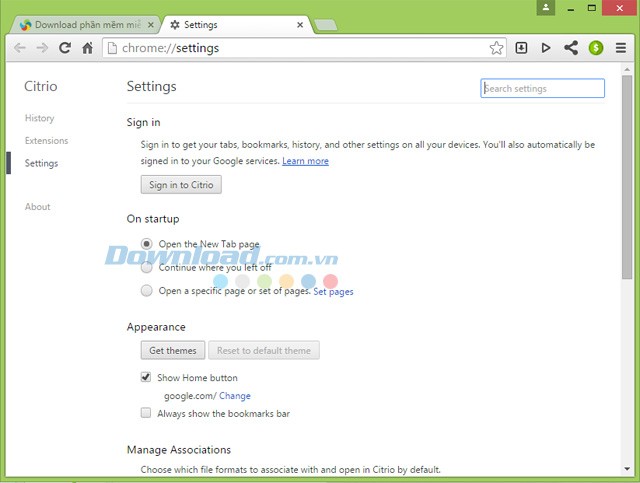Image resolution: width=640 pixels, height=483 pixels.
Task: Switch to the Download phần mềm tab
Action: click(84, 24)
